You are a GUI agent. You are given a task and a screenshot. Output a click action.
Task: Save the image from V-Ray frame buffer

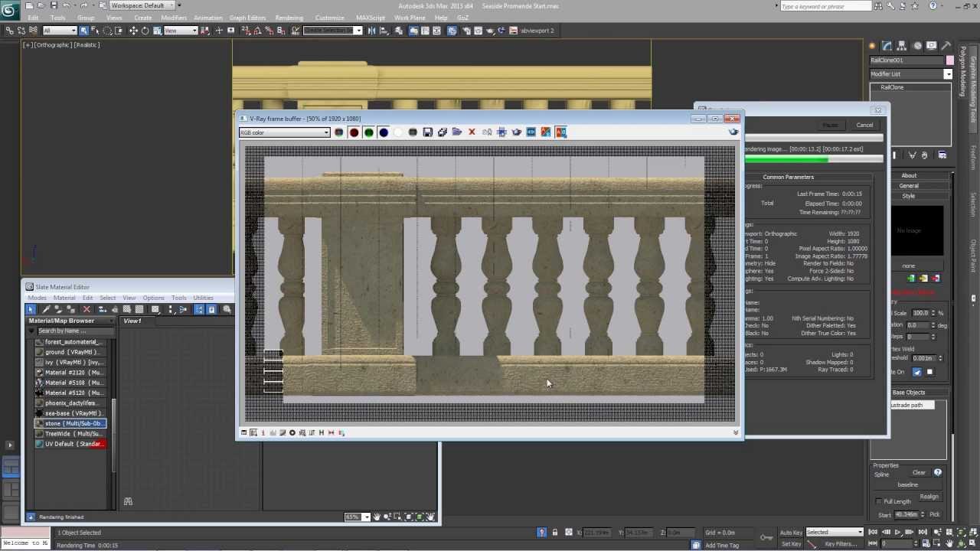428,132
